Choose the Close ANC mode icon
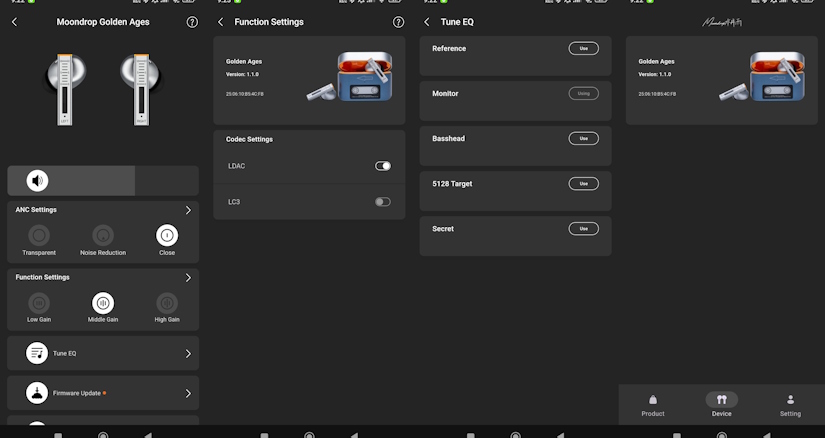Image resolution: width=825 pixels, height=438 pixels. (167, 235)
